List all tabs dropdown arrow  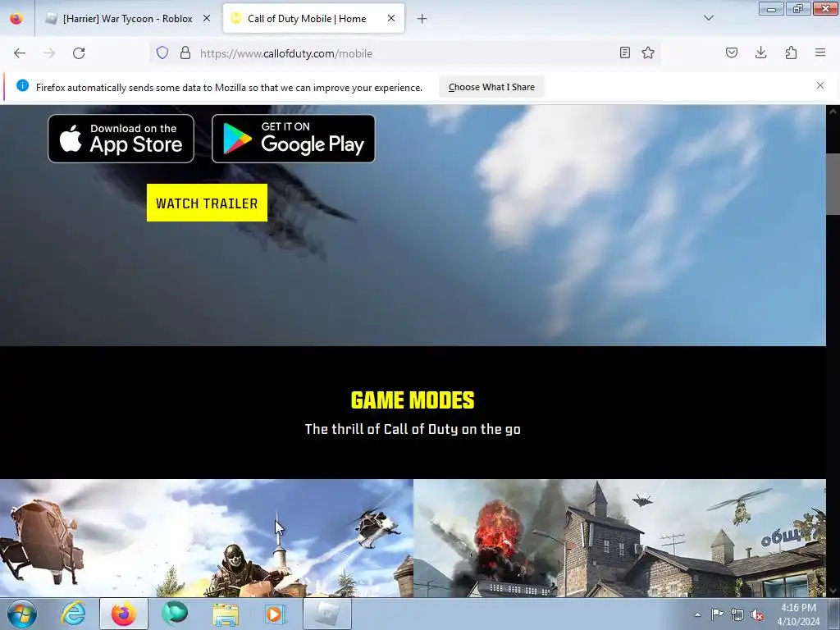pos(709,18)
